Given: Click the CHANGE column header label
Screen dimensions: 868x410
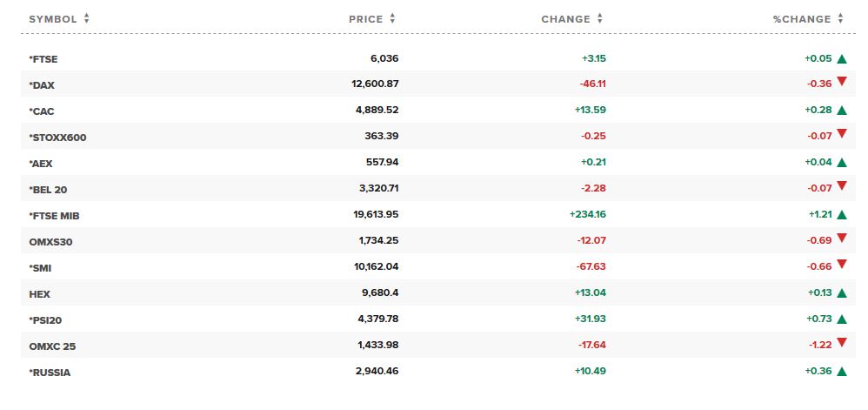Looking at the screenshot, I should (565, 19).
